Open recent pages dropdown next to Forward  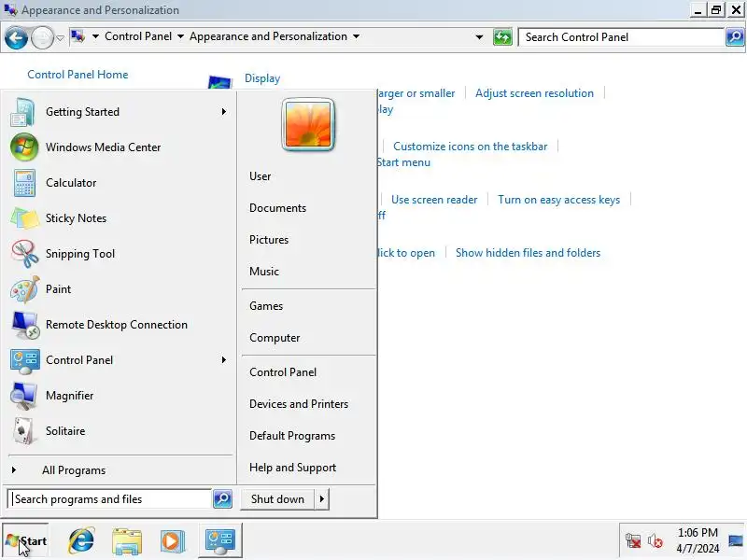point(60,37)
